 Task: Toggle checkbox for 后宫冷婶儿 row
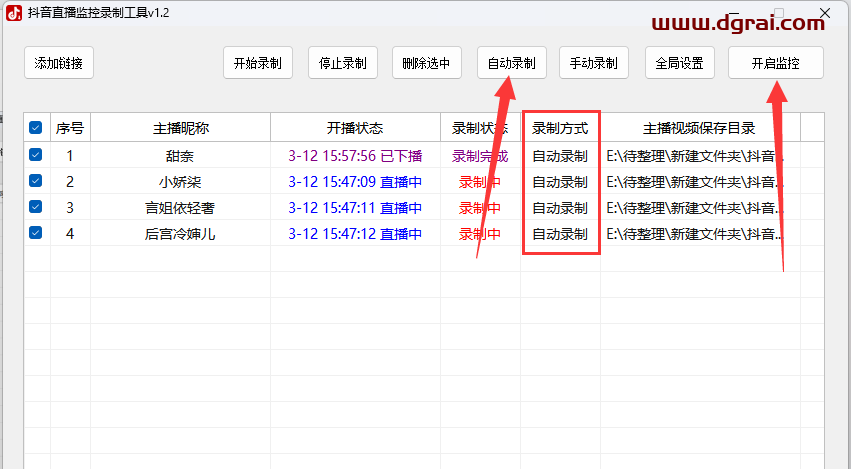click(x=35, y=232)
